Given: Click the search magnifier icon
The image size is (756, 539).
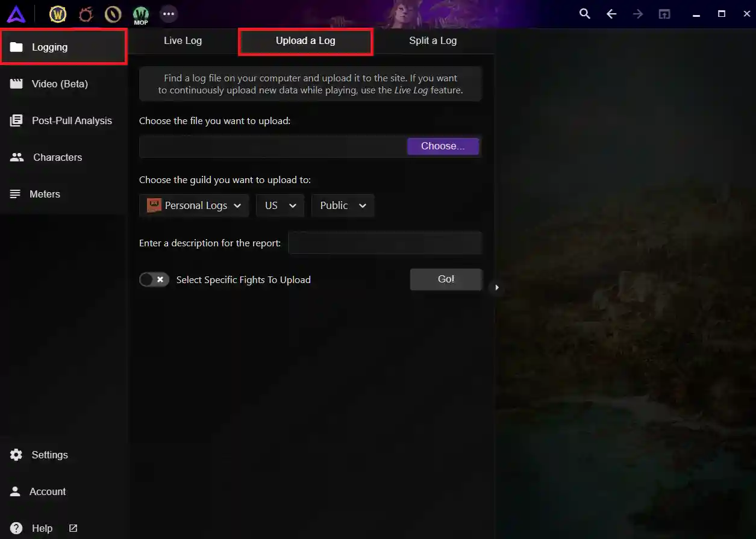Looking at the screenshot, I should pyautogui.click(x=584, y=13).
